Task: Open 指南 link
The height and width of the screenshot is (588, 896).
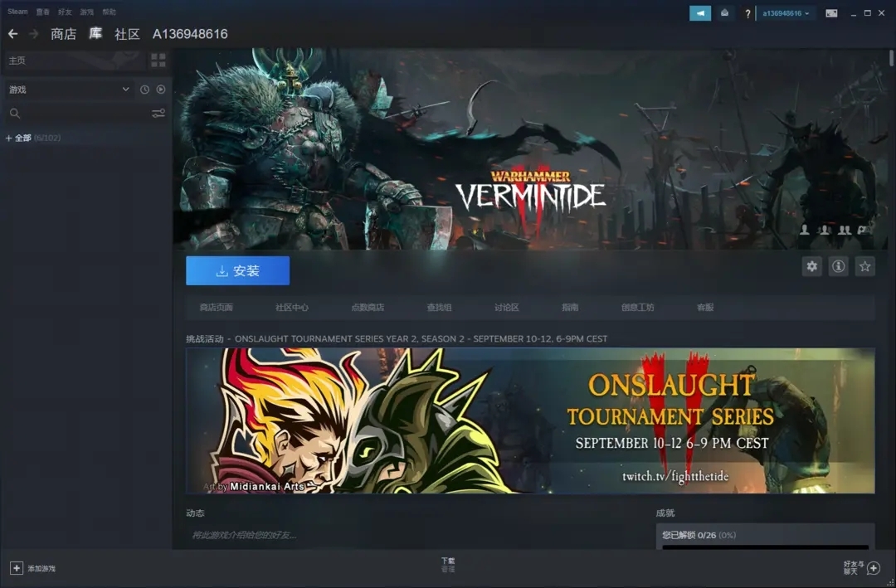Action: click(x=570, y=308)
